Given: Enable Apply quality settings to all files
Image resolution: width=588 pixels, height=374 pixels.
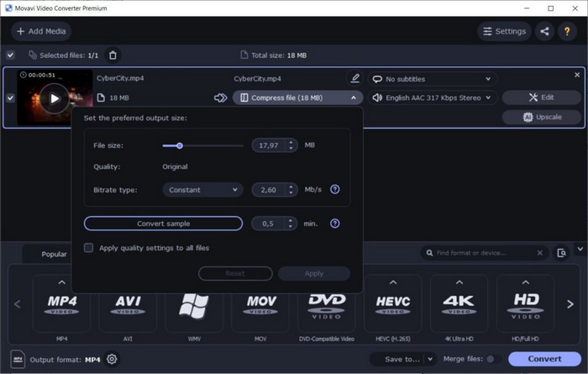Looking at the screenshot, I should coord(88,248).
